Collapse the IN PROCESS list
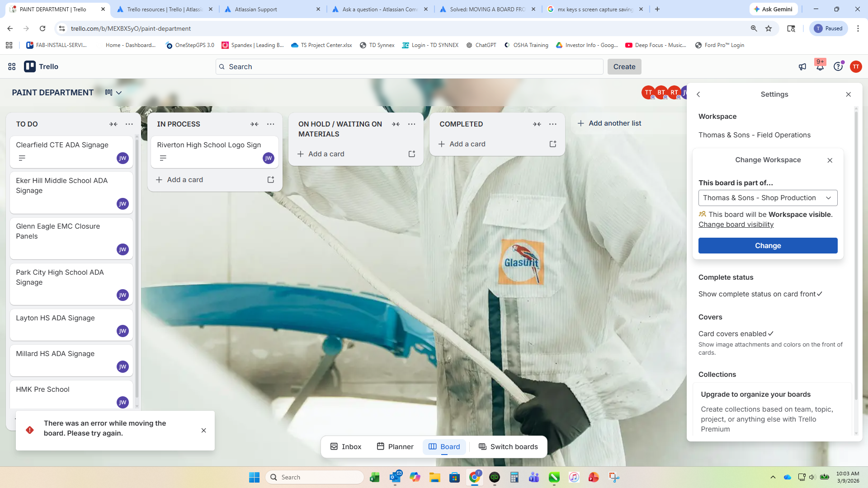 [255, 124]
